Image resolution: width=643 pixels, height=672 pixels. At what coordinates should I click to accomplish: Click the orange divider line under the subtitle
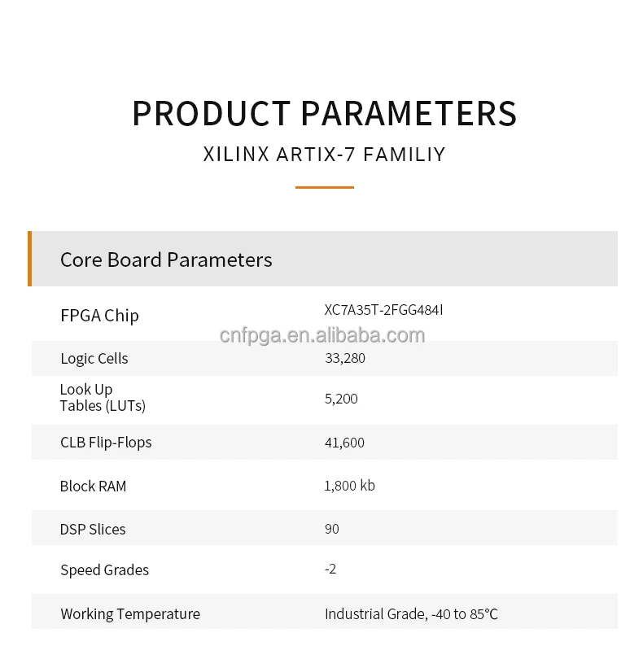(324, 187)
